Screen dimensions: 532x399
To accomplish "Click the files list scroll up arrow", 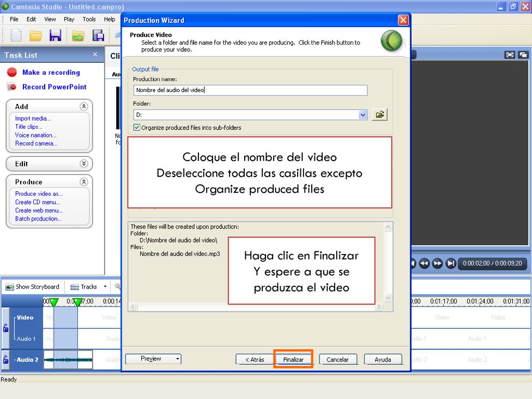I will [x=388, y=227].
